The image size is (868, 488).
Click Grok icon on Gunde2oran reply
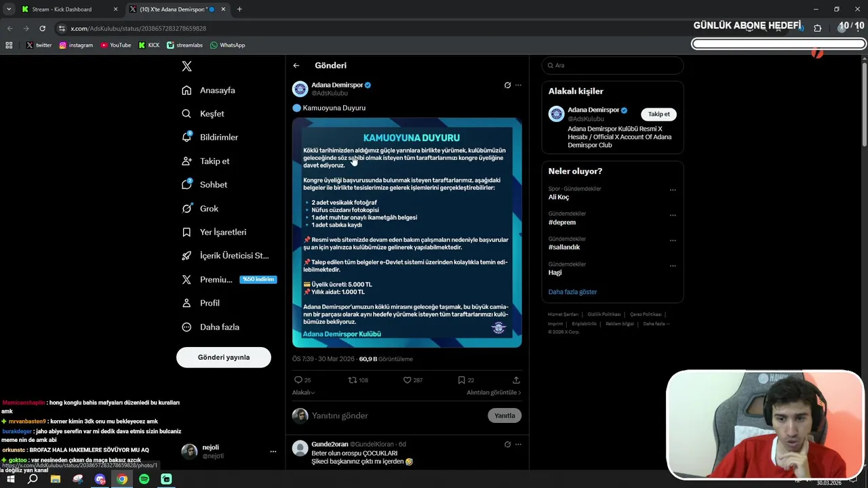pos(507,445)
